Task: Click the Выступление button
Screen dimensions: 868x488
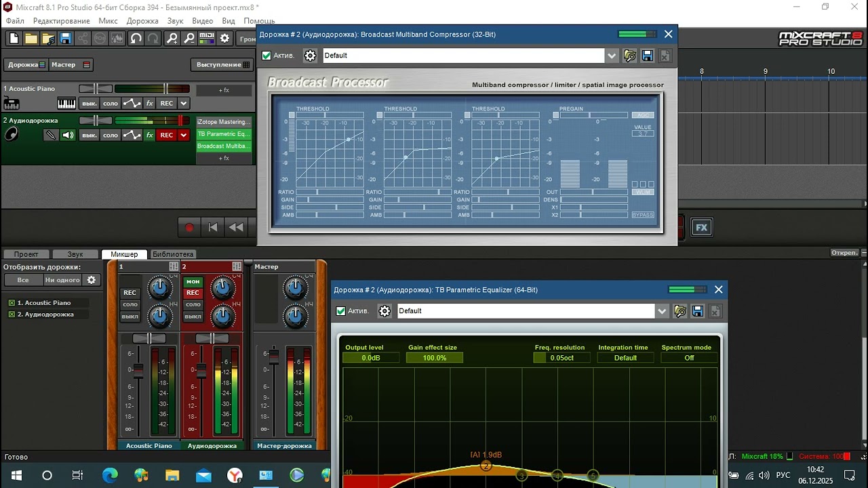Action: 223,65
